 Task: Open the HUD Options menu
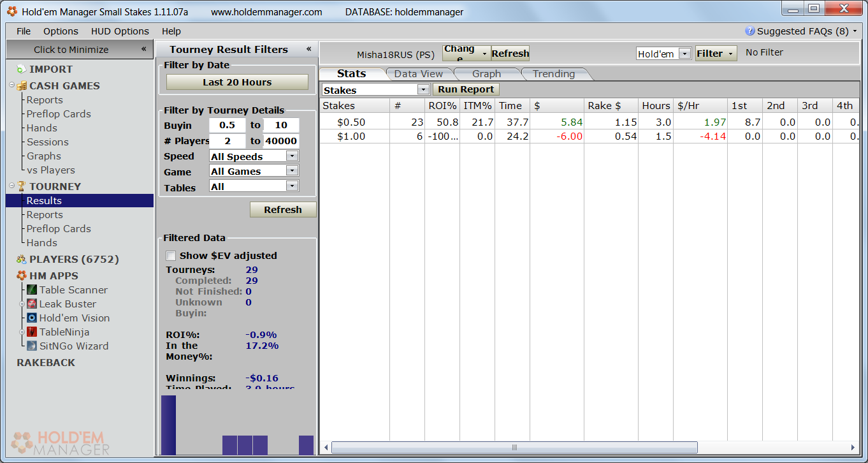pos(120,31)
